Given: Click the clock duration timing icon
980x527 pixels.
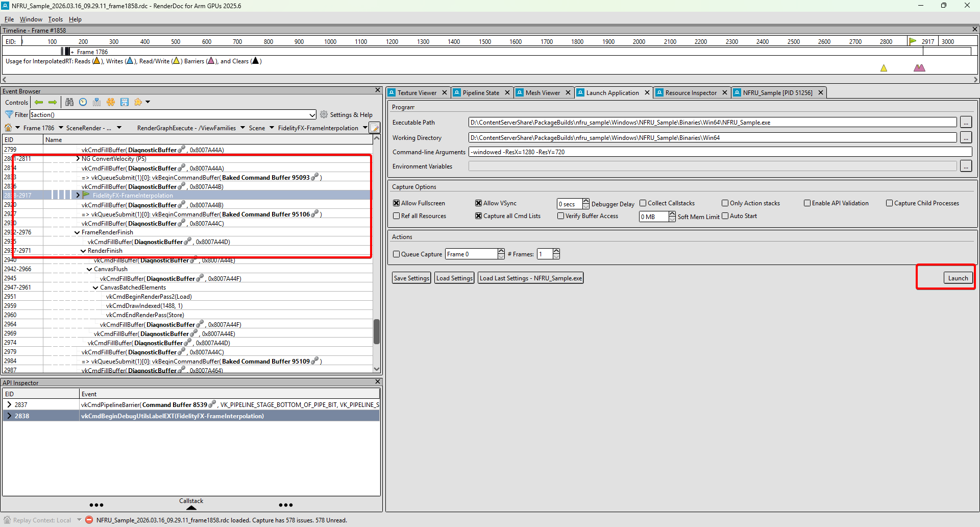Looking at the screenshot, I should point(83,102).
